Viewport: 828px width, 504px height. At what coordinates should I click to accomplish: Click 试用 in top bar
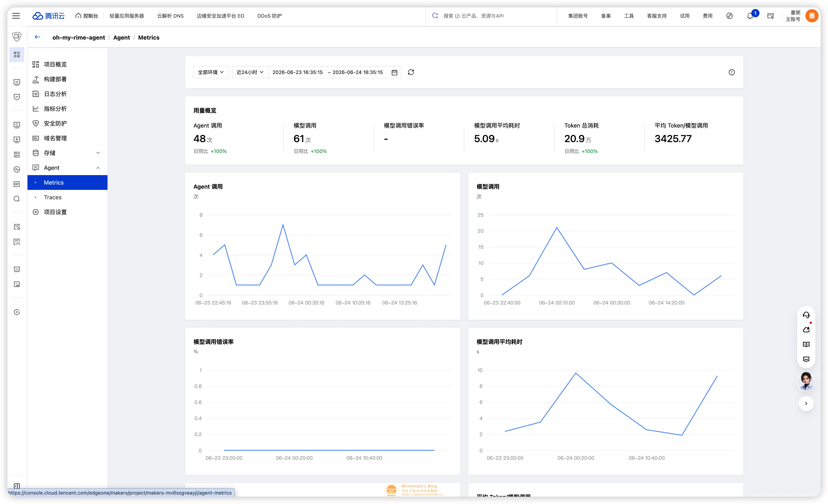(685, 16)
